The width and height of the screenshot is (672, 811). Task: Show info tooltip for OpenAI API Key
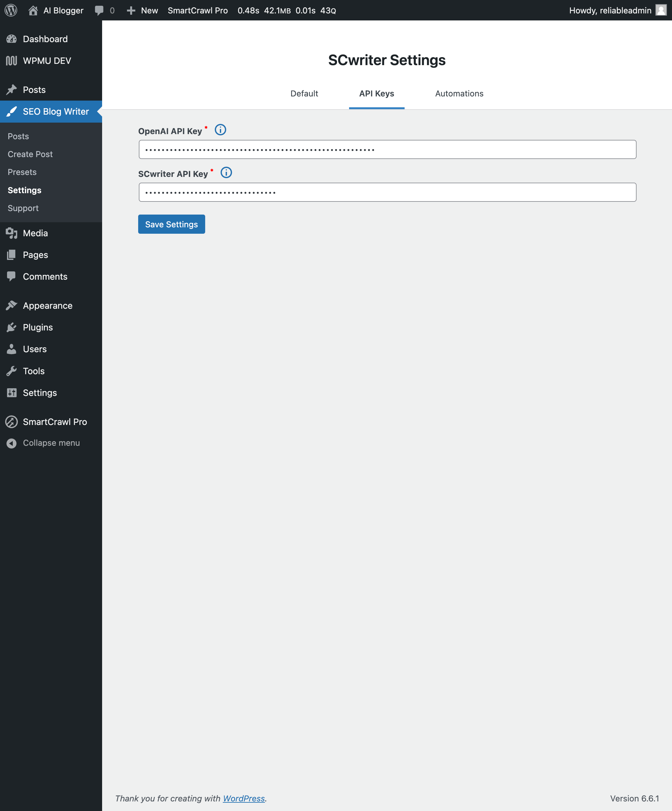(220, 130)
